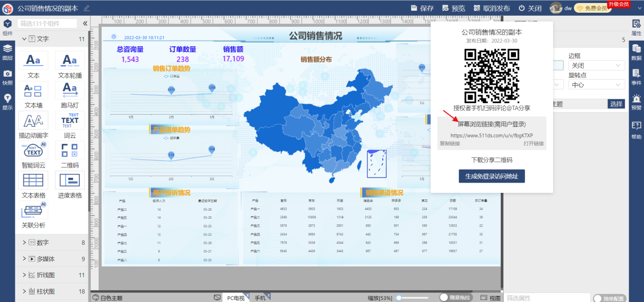Viewport: 644px width, 302px height.
Task: Click the 免费会员 membership badge
Action: click(x=592, y=9)
